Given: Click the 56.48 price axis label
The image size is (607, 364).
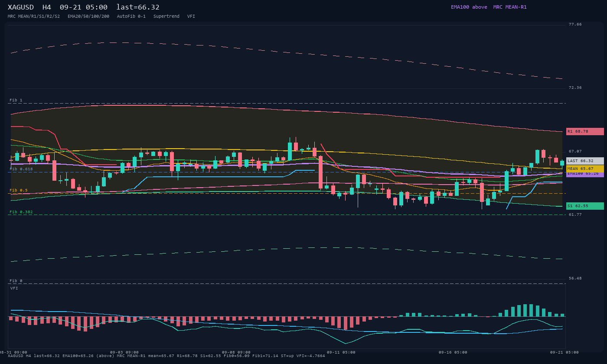Looking at the screenshot, I should coord(575,278).
